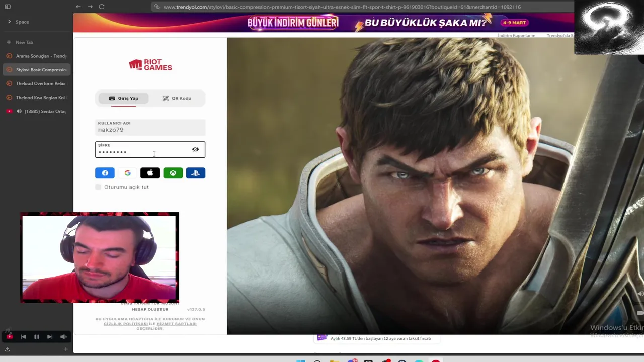Click the Şifre password field
The image size is (644, 362).
150,149
